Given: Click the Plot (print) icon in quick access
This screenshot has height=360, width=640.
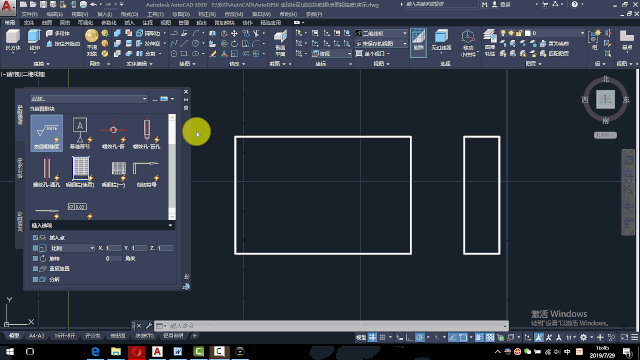Looking at the screenshot, I should point(83,4).
